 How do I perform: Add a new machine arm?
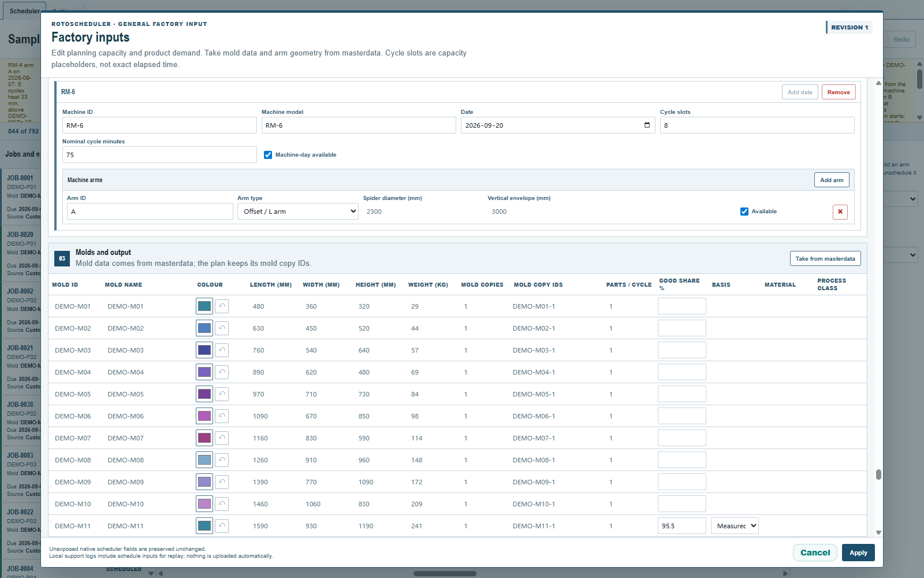click(x=832, y=180)
